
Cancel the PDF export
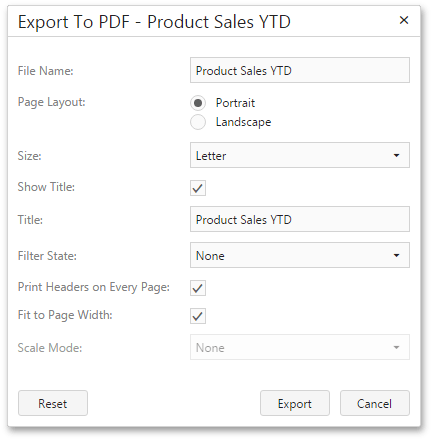[375, 403]
